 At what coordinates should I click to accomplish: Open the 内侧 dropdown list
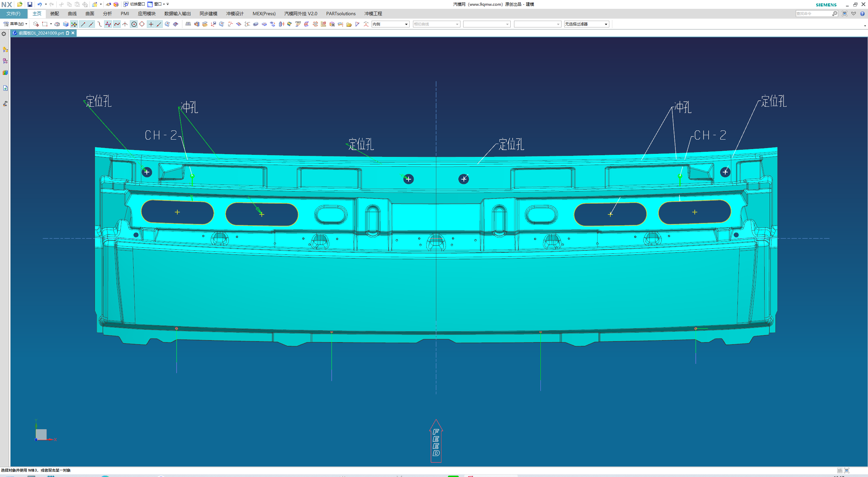[406, 24]
